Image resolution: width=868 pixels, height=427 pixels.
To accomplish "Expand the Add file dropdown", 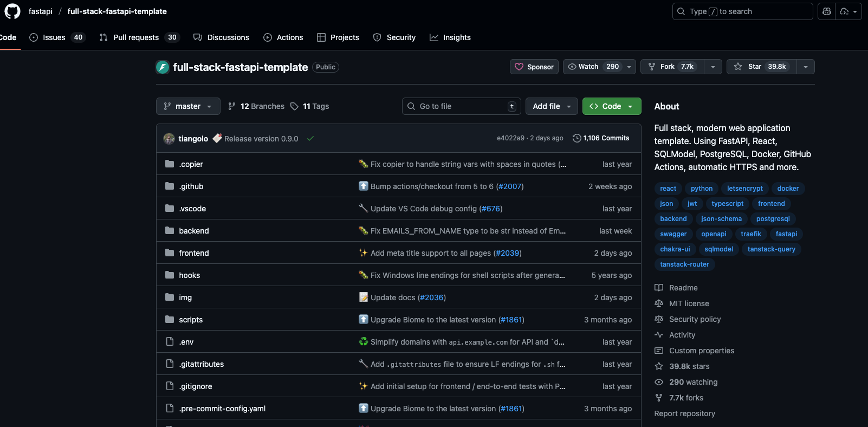I will 552,106.
